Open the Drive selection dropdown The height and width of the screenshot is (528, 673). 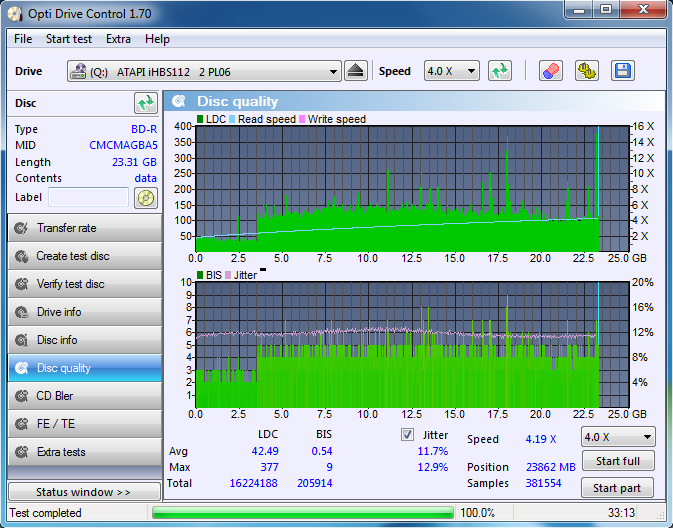pos(204,71)
